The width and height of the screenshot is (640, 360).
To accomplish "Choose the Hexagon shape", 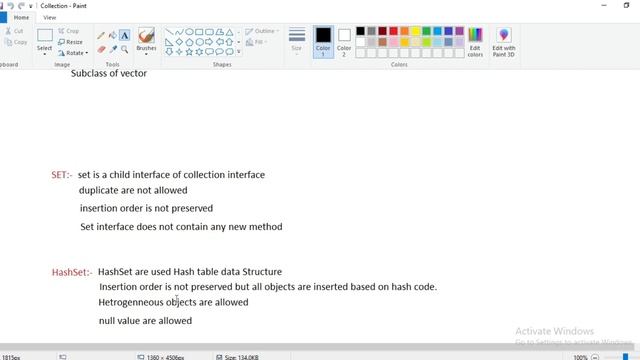I will click(199, 42).
